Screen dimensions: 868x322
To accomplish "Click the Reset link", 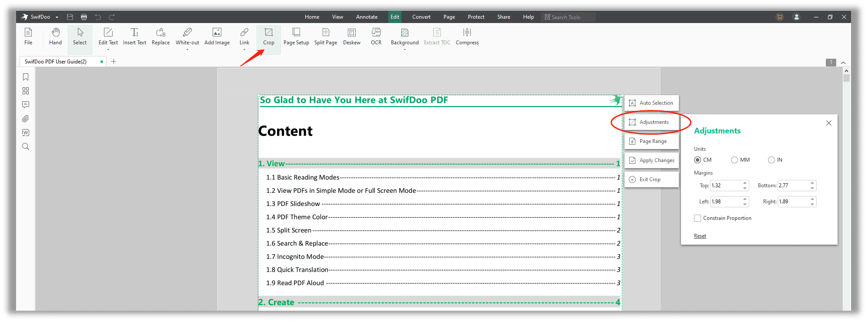I will [700, 236].
